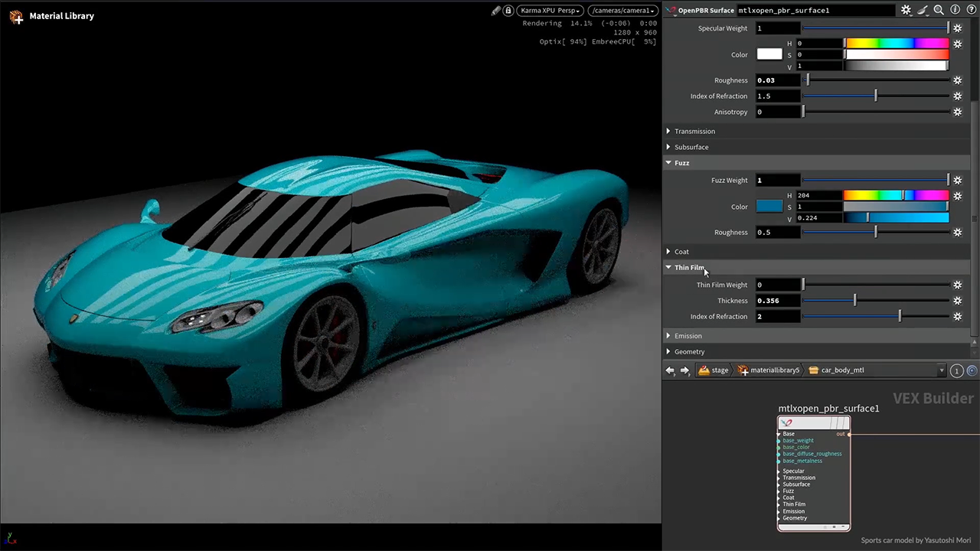
Task: Click the parameter gear settings icon in header
Action: point(906,10)
